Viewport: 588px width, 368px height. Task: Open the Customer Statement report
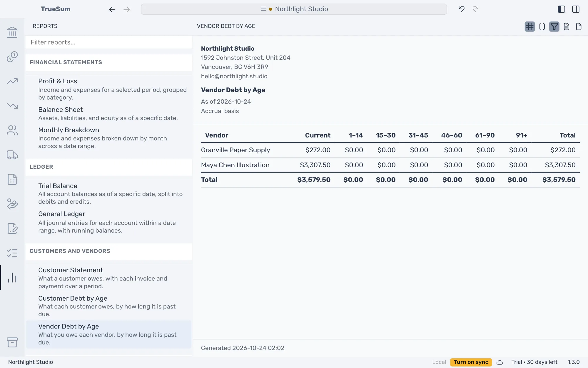tap(109, 278)
